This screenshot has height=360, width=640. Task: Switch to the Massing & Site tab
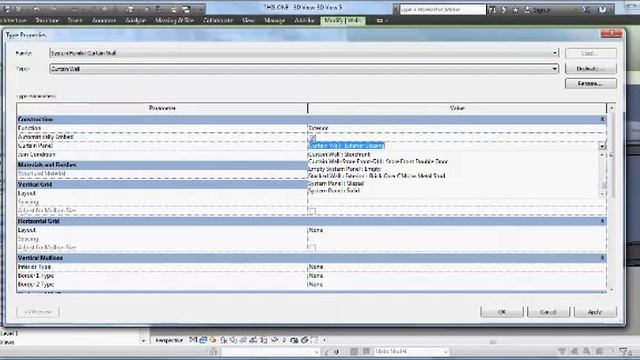coord(174,20)
